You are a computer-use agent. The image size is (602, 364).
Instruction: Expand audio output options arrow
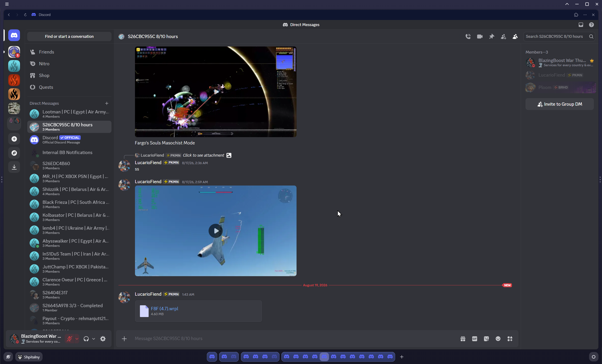click(x=94, y=339)
